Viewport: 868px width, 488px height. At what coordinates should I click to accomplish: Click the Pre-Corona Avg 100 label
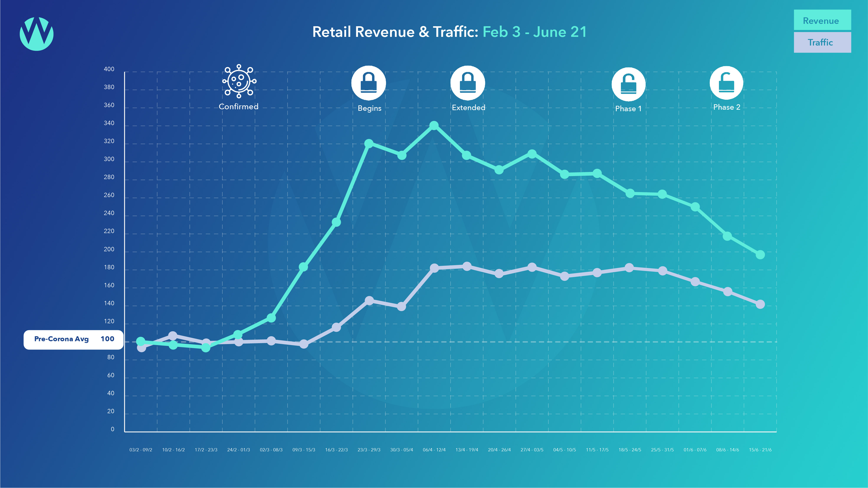coord(74,339)
